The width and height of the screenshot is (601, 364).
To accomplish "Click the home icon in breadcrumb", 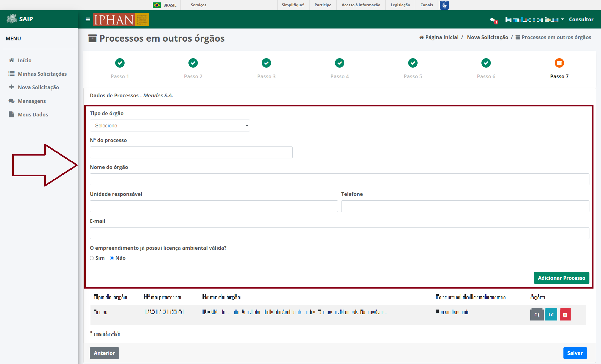I will [422, 37].
